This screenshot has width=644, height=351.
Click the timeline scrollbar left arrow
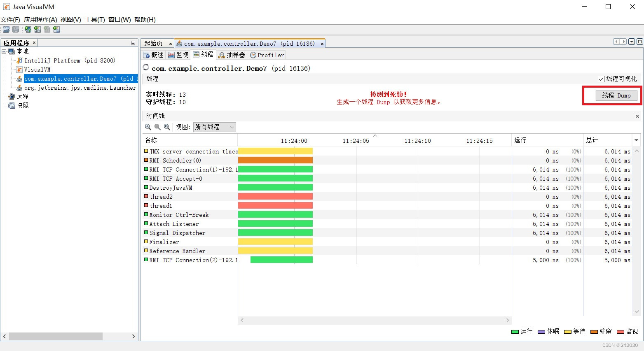pos(242,320)
